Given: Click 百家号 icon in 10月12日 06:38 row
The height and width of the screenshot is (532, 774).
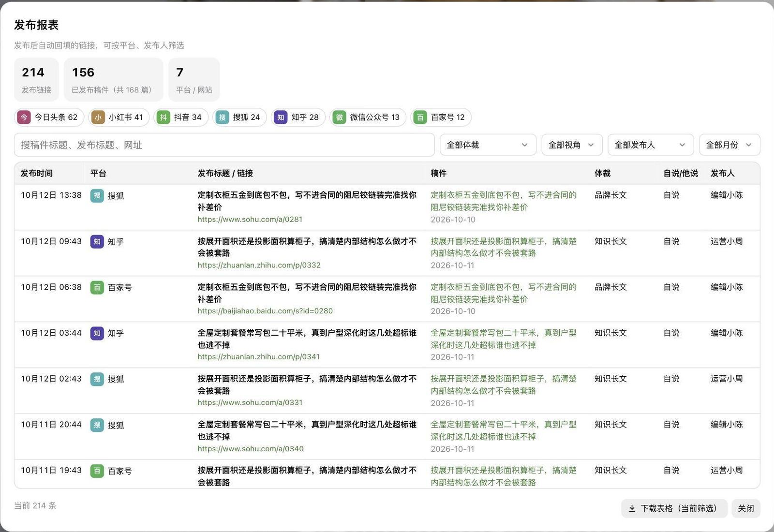Looking at the screenshot, I should 97,287.
